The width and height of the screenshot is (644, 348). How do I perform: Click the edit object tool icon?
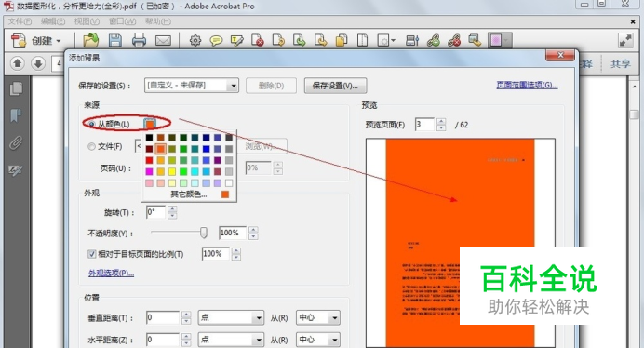point(475,41)
